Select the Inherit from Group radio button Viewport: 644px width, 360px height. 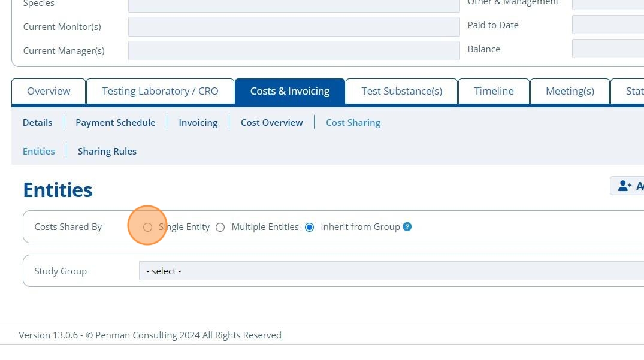pyautogui.click(x=310, y=228)
